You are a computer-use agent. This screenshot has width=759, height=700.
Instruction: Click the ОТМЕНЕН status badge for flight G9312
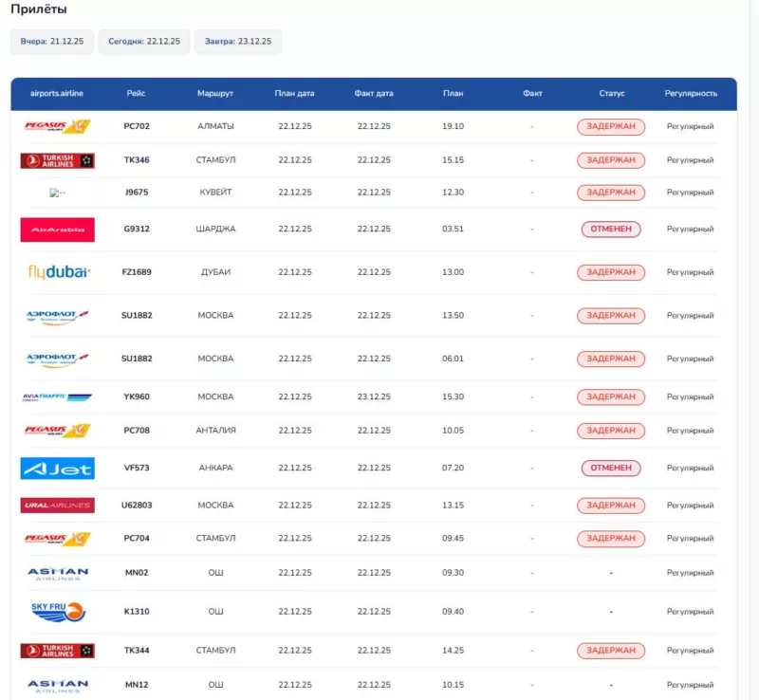(611, 230)
